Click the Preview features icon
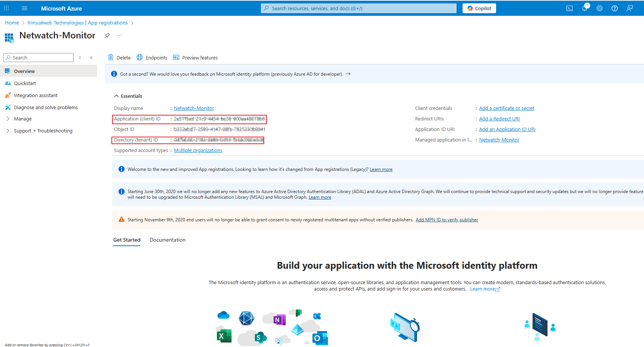 (176, 57)
